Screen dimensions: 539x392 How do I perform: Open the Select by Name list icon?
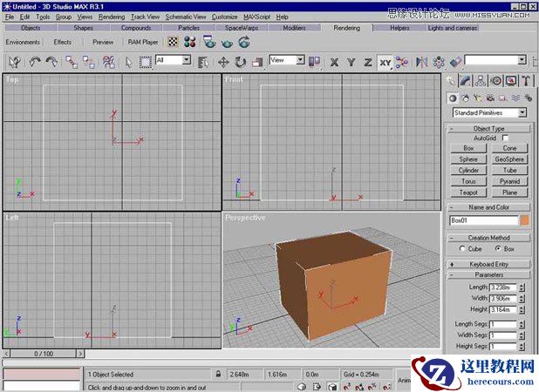[x=203, y=63]
